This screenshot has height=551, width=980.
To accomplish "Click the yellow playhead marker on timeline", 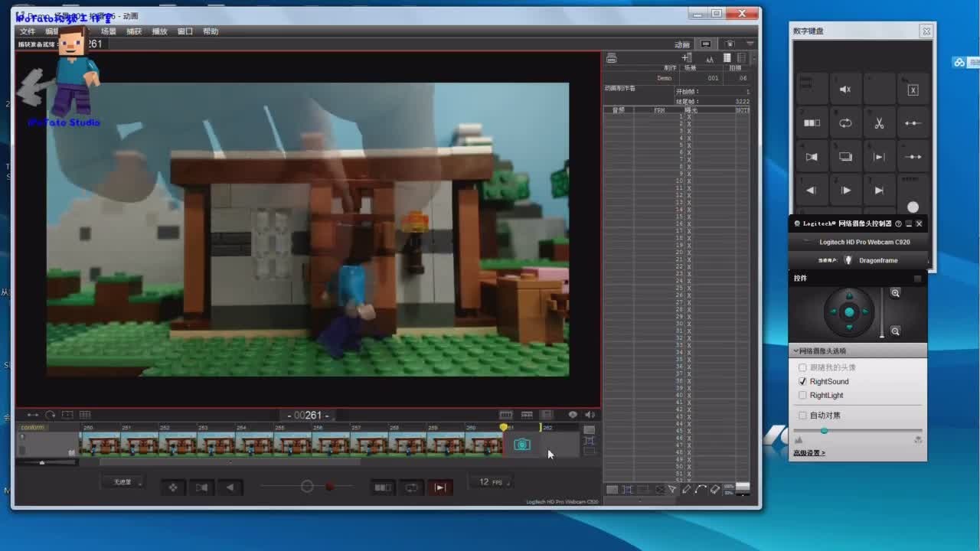I will 503,427.
